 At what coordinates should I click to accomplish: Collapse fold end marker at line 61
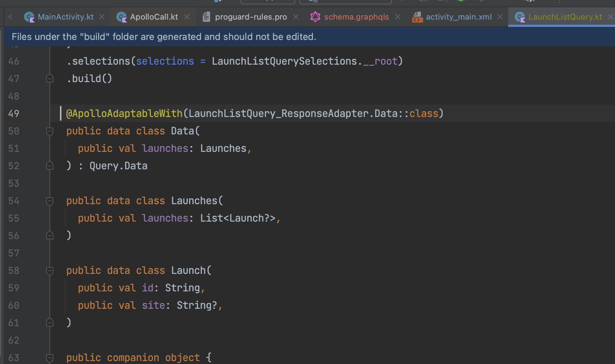[x=50, y=323]
